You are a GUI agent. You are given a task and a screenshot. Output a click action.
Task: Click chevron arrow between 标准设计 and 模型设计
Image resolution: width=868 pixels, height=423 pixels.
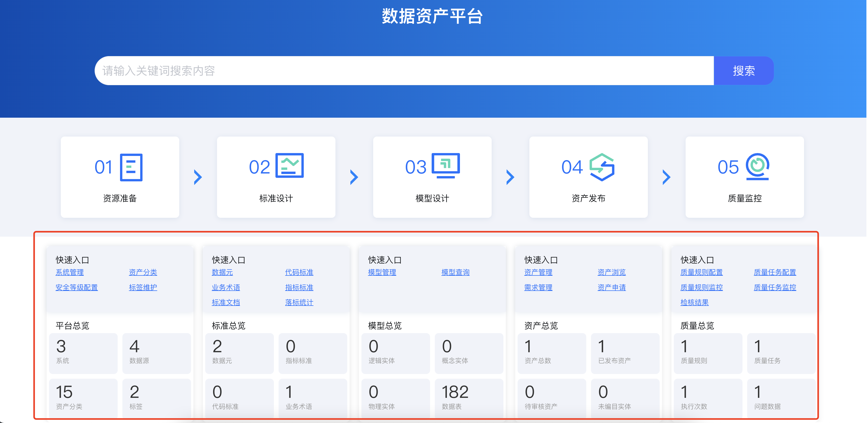tap(354, 177)
